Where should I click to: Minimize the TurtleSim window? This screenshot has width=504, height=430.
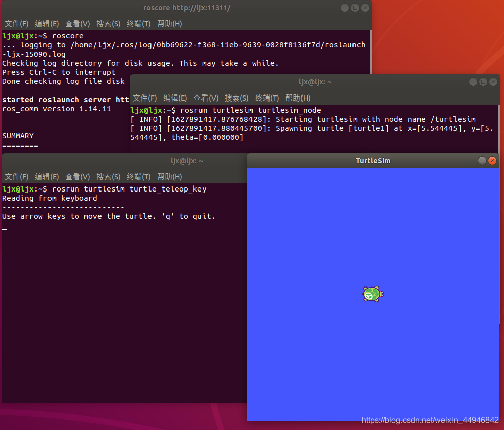(x=482, y=161)
